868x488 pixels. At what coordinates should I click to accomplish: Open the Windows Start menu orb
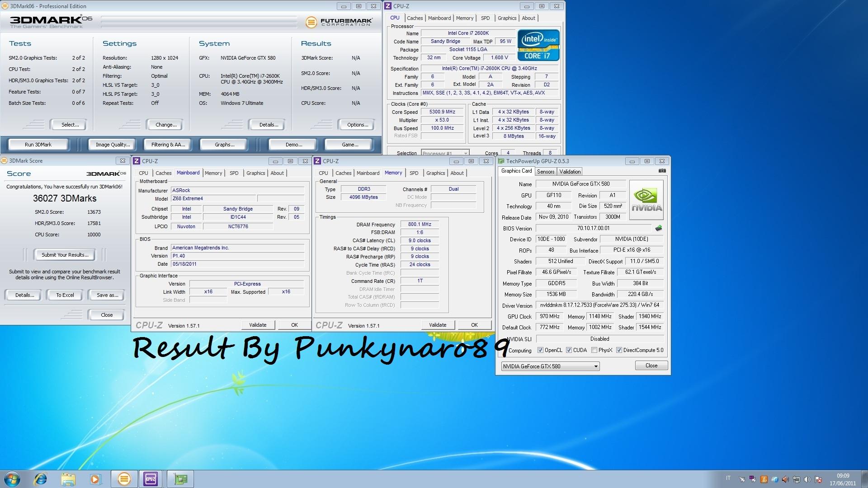pyautogui.click(x=12, y=479)
